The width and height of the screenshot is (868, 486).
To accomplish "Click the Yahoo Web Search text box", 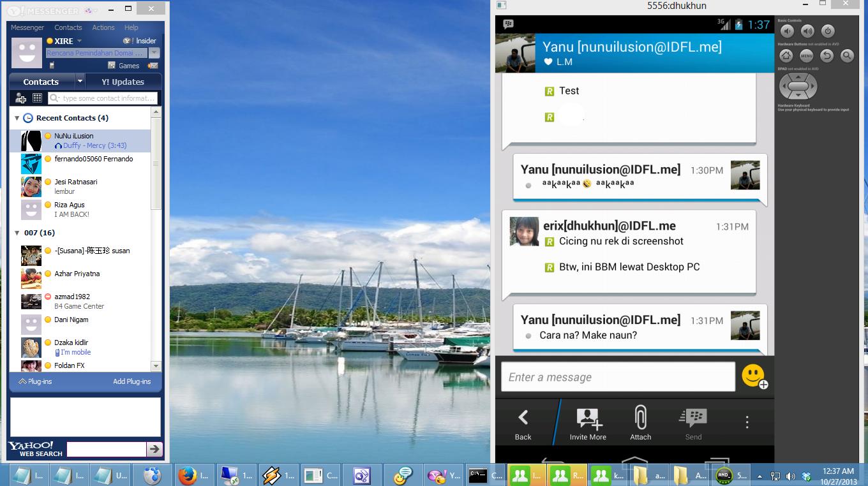I will coord(107,449).
